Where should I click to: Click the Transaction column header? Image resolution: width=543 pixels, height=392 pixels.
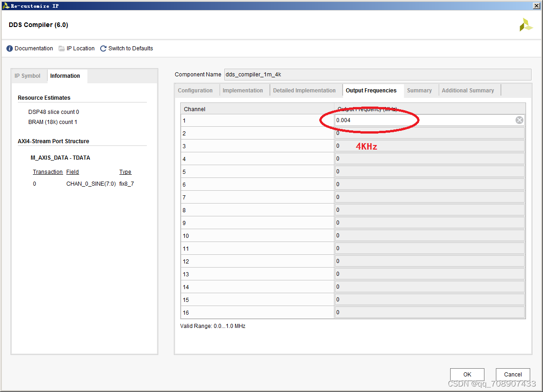pos(48,172)
